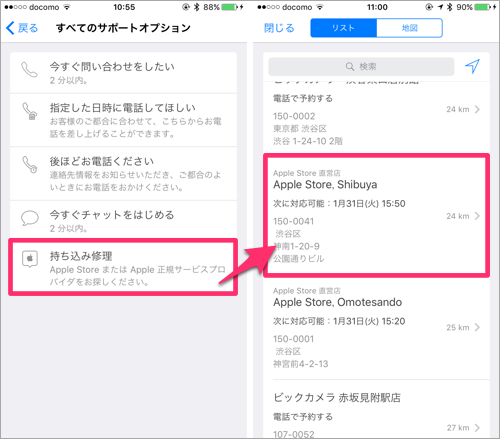Tap the 閉じる close button

[x=279, y=28]
